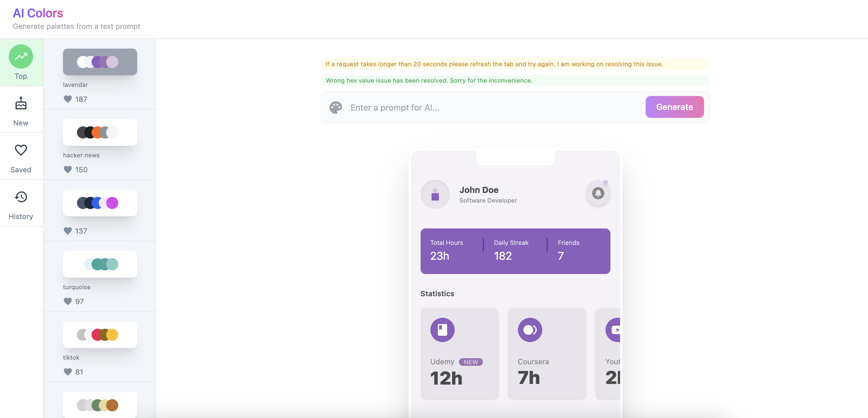Click the palette icon in prompt box
Image resolution: width=868 pixels, height=418 pixels.
[x=335, y=108]
